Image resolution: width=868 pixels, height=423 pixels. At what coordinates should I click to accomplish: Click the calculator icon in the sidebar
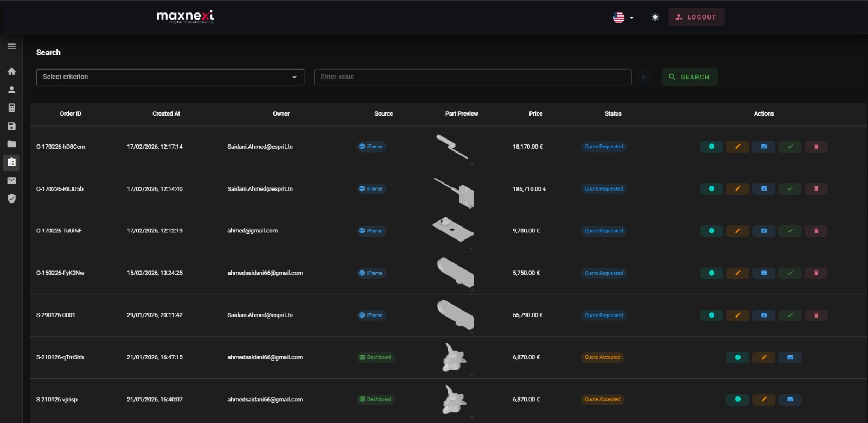[11, 108]
